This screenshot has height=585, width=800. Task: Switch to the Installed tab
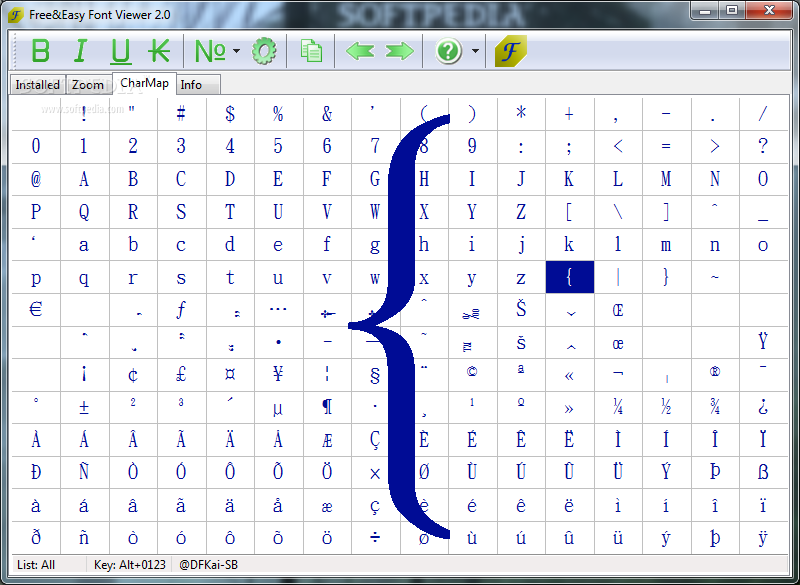tap(37, 85)
